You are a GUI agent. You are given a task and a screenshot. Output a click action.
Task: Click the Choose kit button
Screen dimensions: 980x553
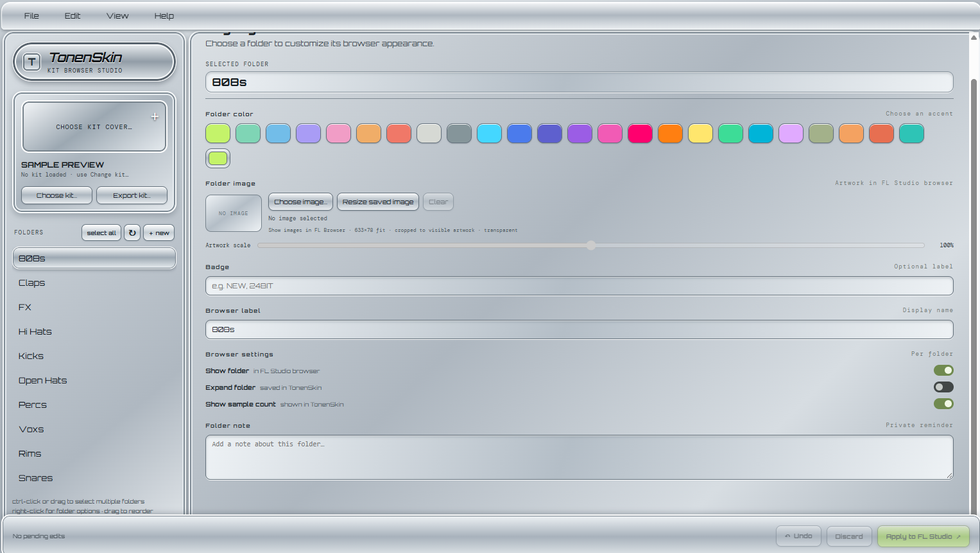coord(56,195)
